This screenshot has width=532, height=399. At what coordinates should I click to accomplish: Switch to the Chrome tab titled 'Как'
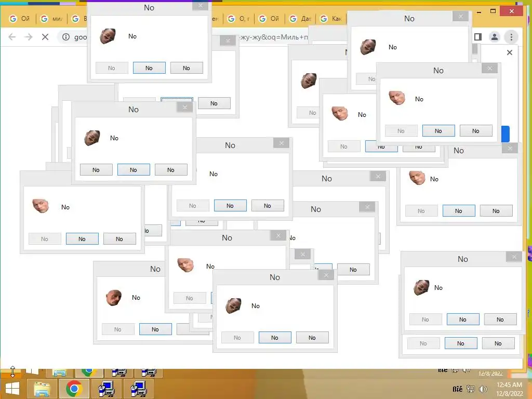[x=331, y=19]
